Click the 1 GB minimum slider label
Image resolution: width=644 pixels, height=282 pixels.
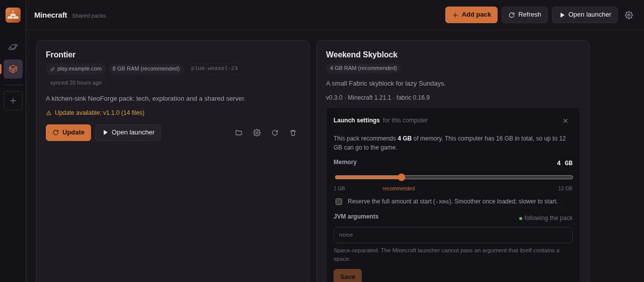point(339,189)
